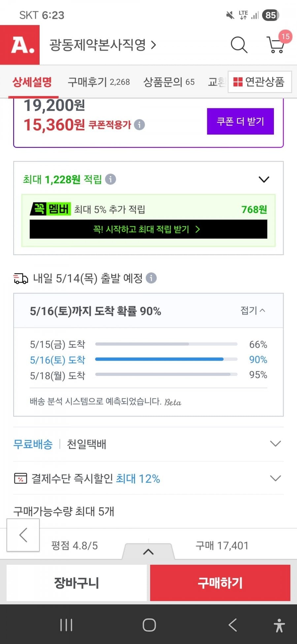The width and height of the screenshot is (297, 644).
Task: Pull up the bottom panel handle arrow
Action: coord(148,552)
